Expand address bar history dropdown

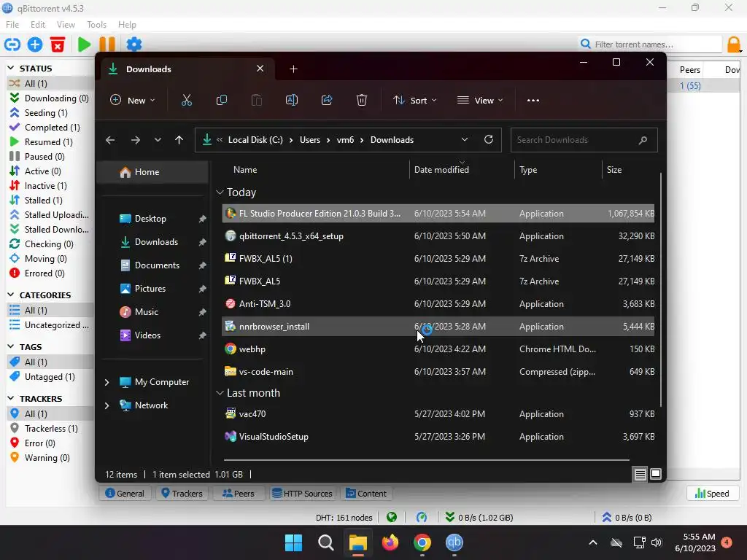click(465, 139)
